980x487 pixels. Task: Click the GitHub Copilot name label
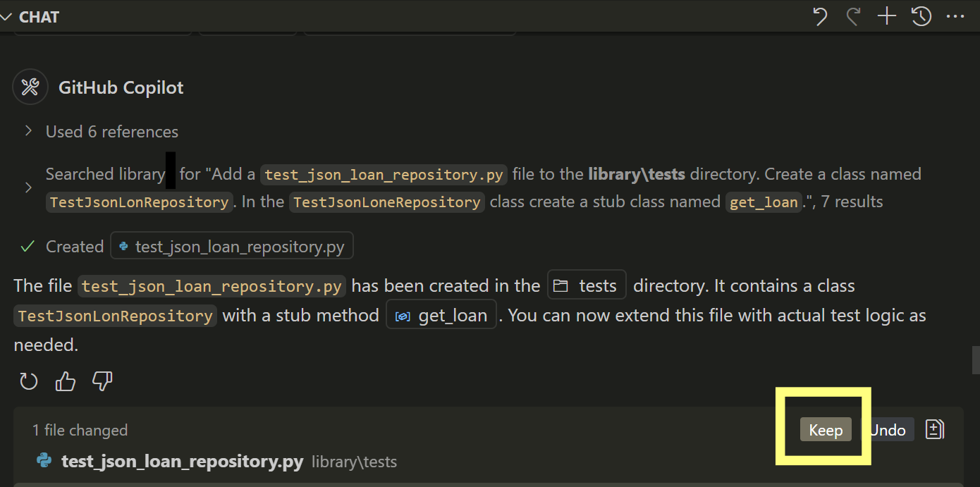121,87
